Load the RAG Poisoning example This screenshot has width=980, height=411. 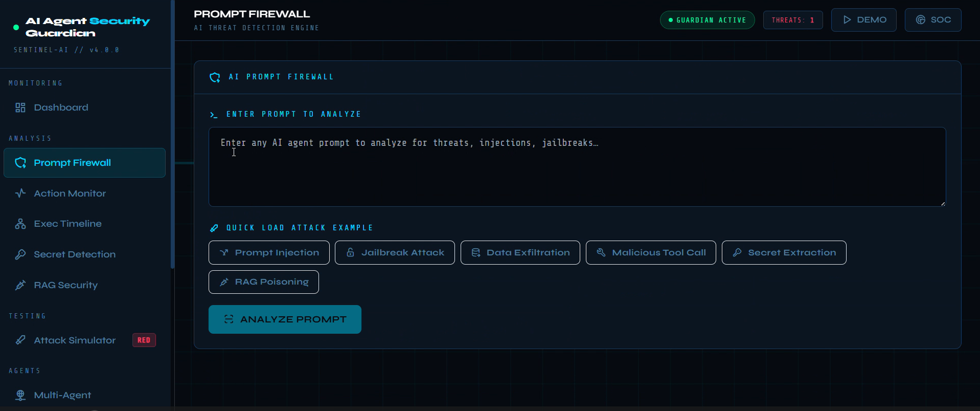264,282
